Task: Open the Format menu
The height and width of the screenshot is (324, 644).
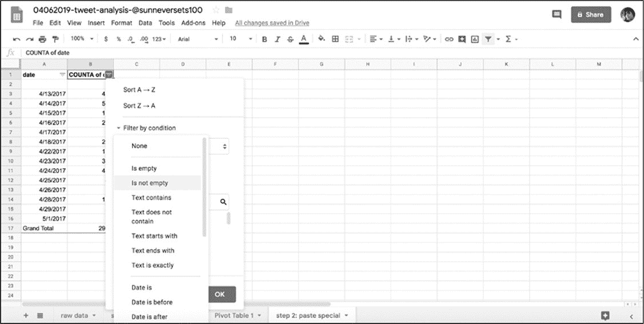Action: [x=121, y=23]
